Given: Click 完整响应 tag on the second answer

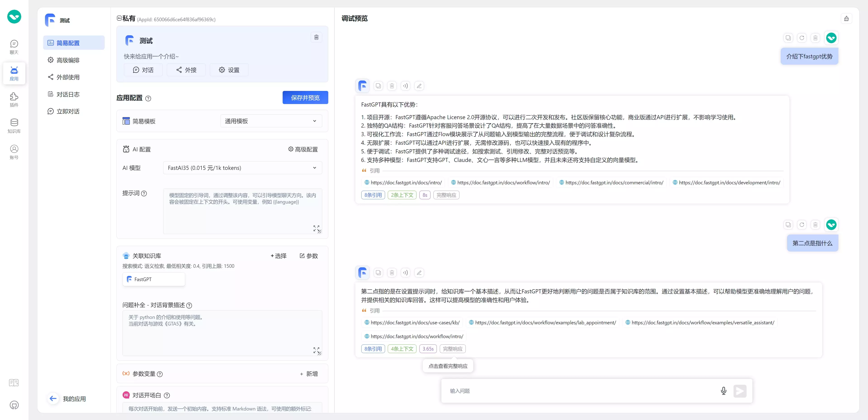Looking at the screenshot, I should click(452, 349).
